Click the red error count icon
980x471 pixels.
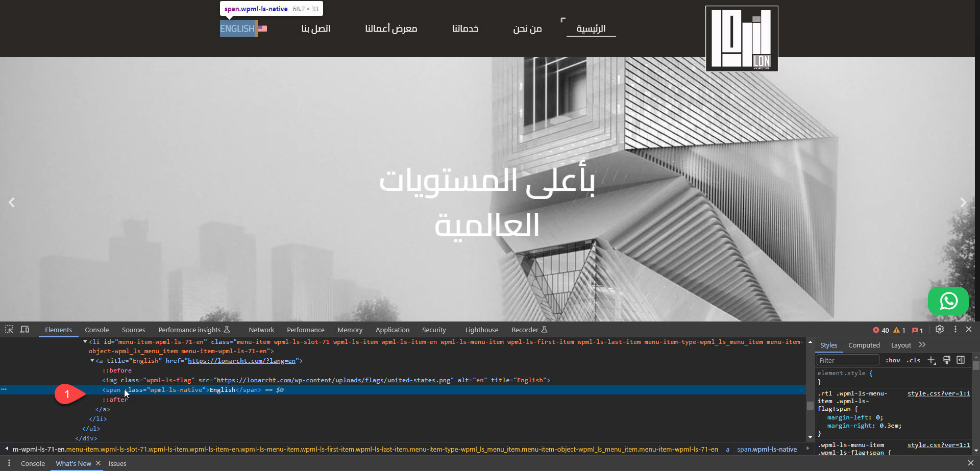click(876, 330)
